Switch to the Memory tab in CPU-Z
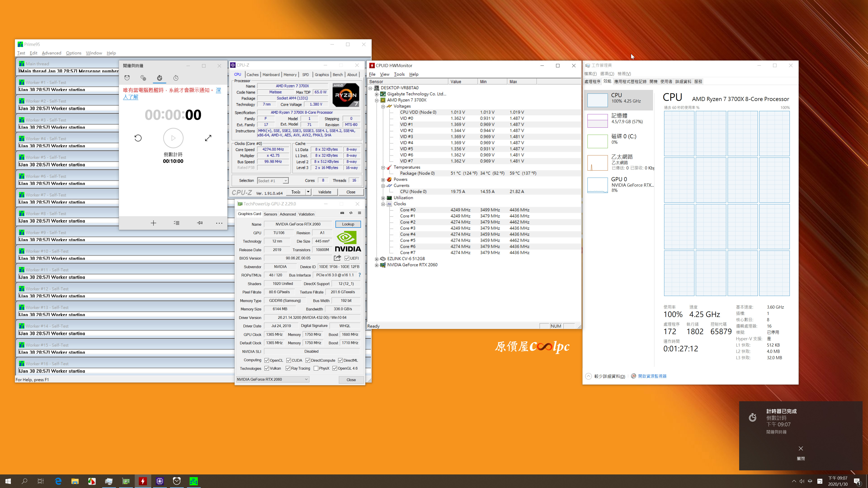868x488 pixels. point(290,74)
